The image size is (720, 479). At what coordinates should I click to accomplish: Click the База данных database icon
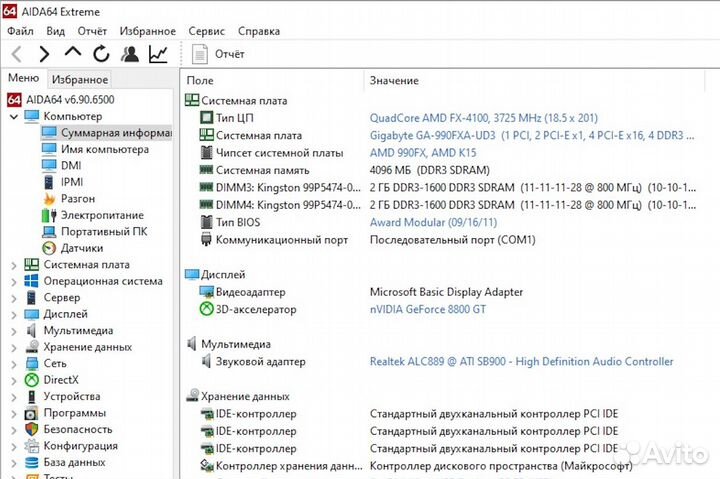[31, 462]
